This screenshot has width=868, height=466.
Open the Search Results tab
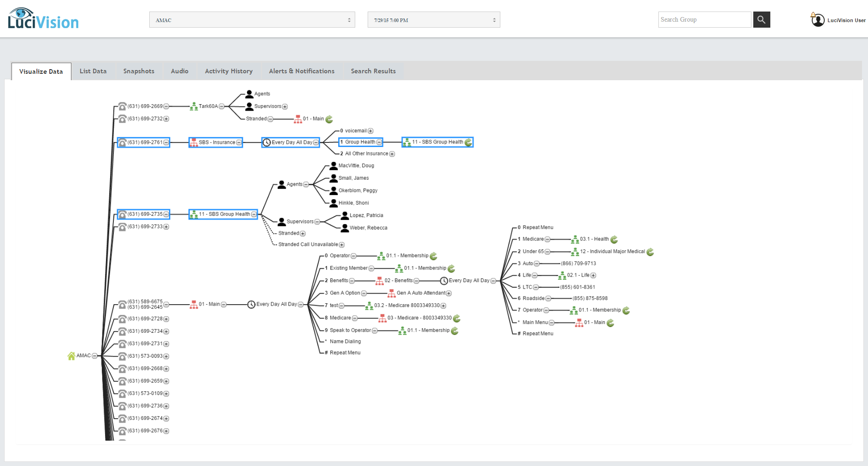[x=373, y=71]
